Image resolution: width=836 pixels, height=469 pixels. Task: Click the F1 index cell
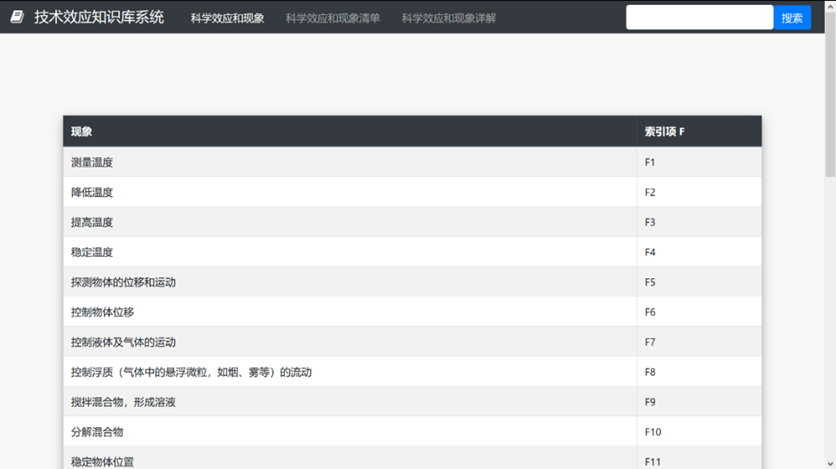point(699,162)
